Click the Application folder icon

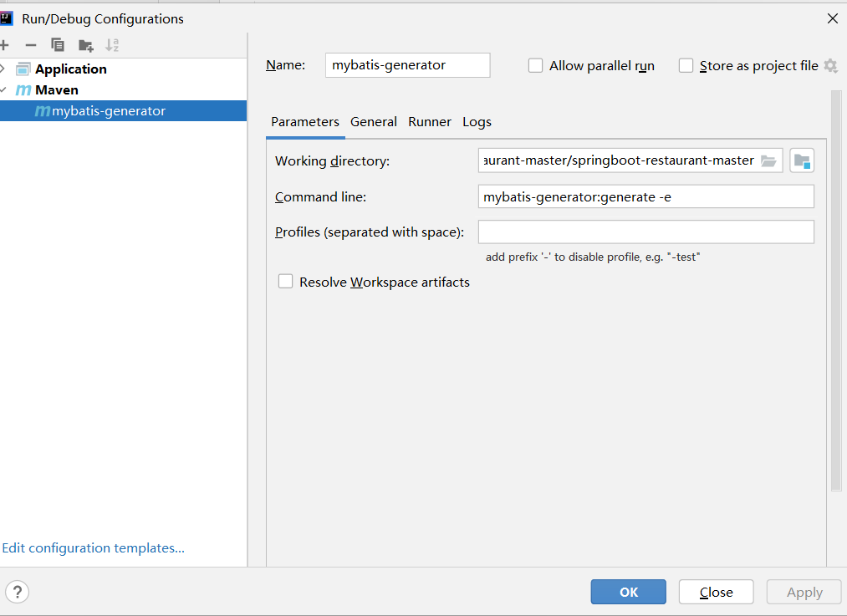tap(23, 69)
